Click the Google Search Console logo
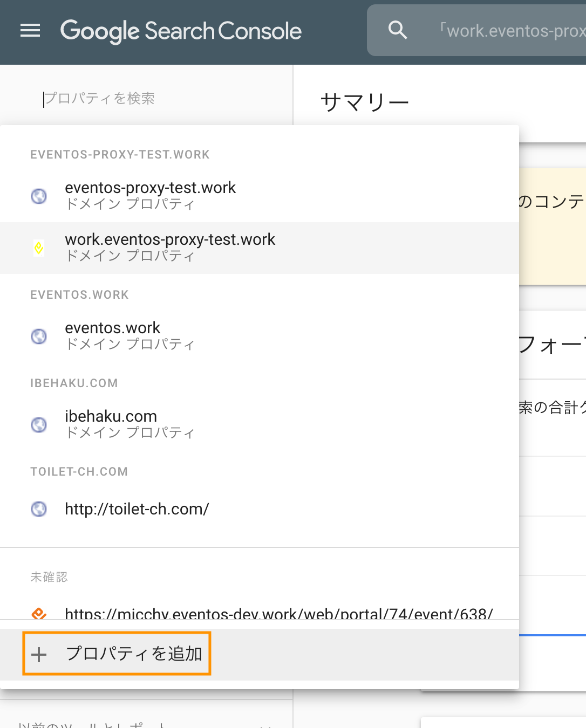Viewport: 586px width, 728px height. 181,31
